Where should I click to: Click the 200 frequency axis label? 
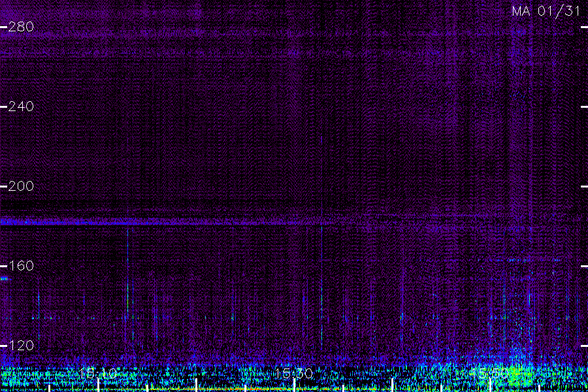coord(21,186)
